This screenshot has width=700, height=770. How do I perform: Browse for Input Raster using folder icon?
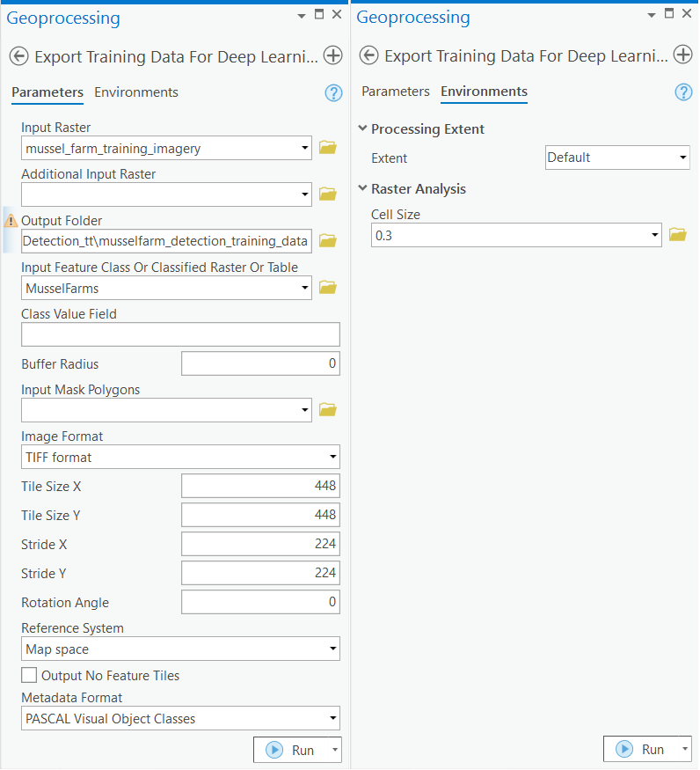[328, 148]
